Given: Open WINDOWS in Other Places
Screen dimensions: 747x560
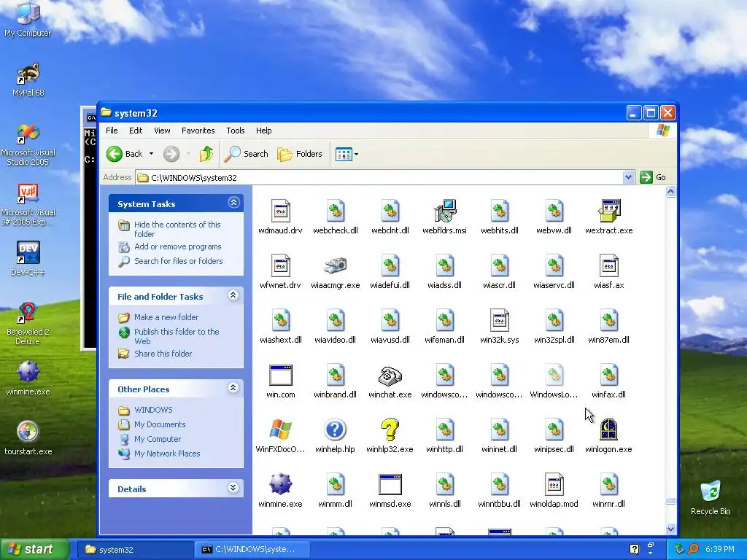Looking at the screenshot, I should (x=153, y=410).
